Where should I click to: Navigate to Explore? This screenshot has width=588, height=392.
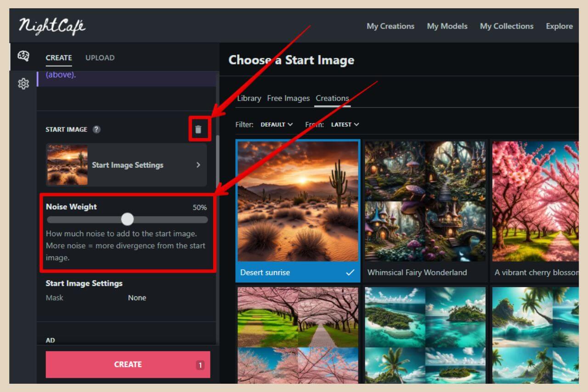click(x=559, y=26)
